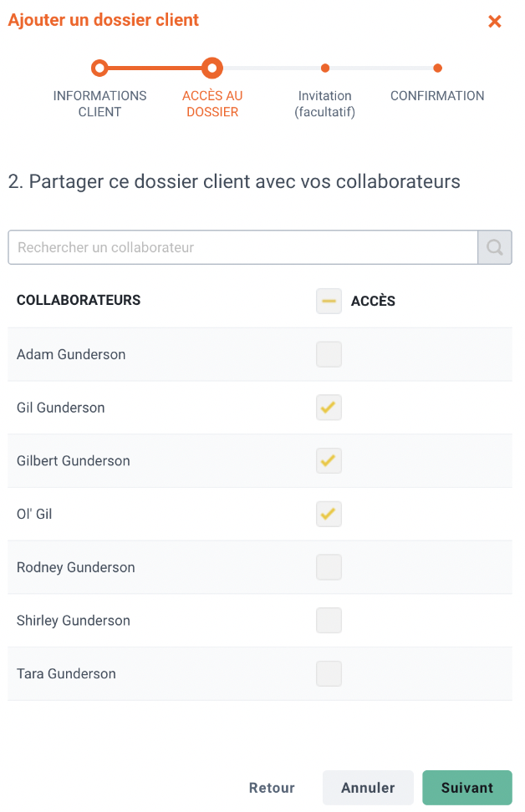Uncheck access for Gil Gunderson
Image resolution: width=525 pixels, height=812 pixels.
tap(329, 408)
